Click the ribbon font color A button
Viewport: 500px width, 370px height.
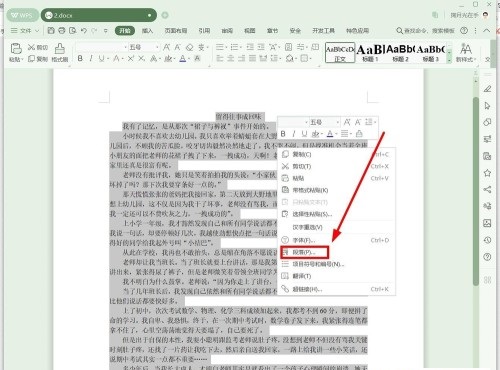pos(183,59)
